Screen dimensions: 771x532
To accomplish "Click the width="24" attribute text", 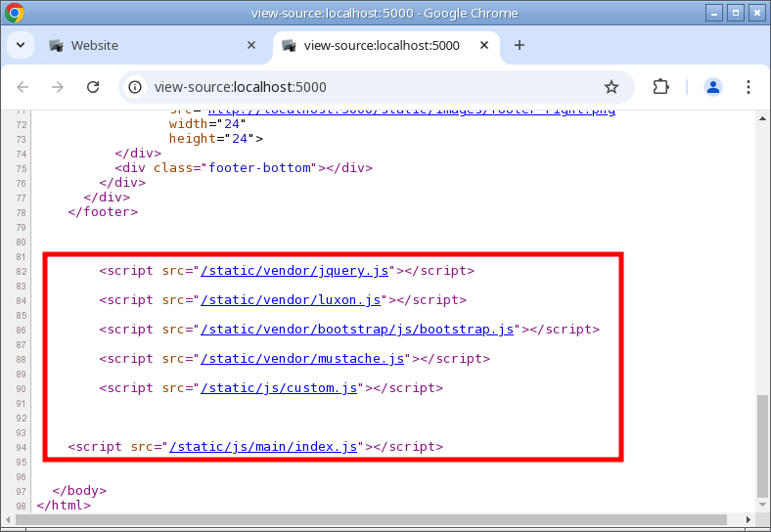I will (207, 124).
